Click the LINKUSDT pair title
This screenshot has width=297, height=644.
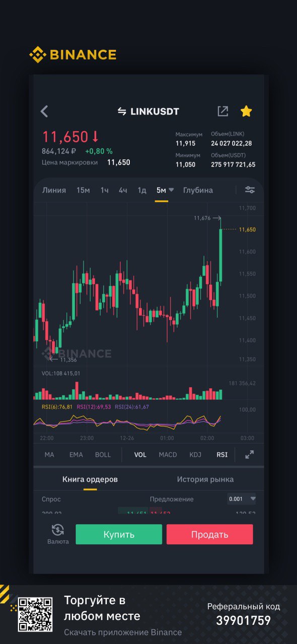click(x=155, y=111)
